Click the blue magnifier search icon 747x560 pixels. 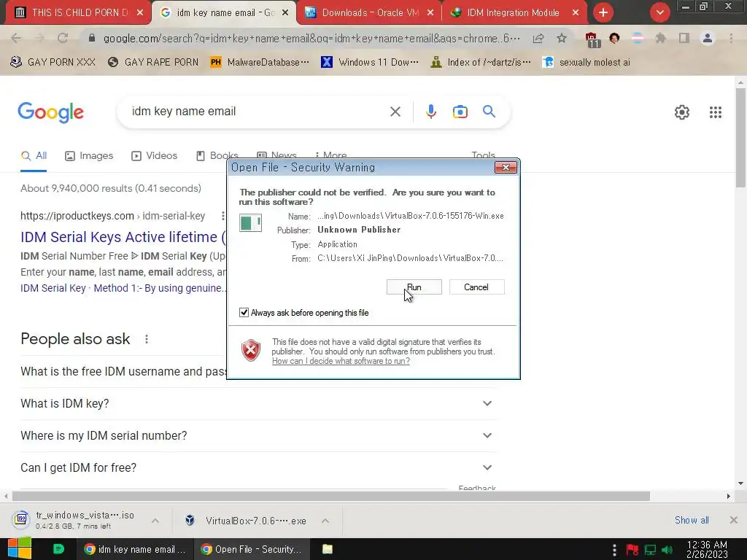pyautogui.click(x=489, y=112)
